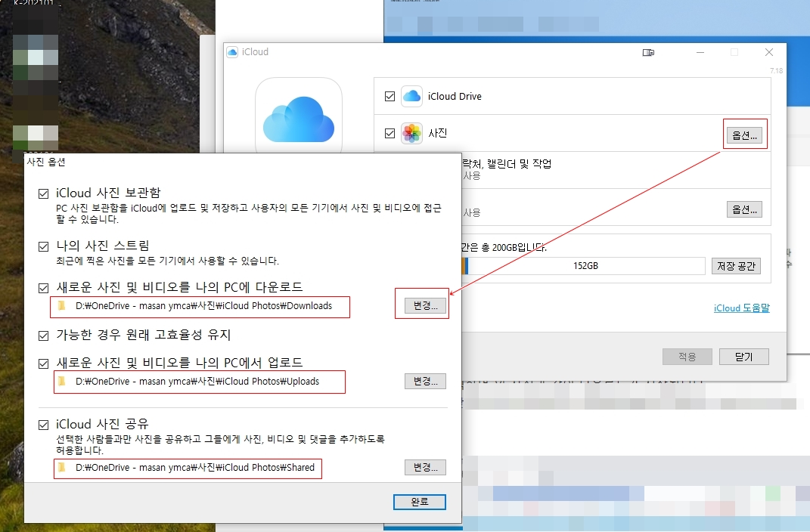The height and width of the screenshot is (532, 810).
Task: Select the iCloud Photos\Downloads path text
Action: tap(203, 306)
